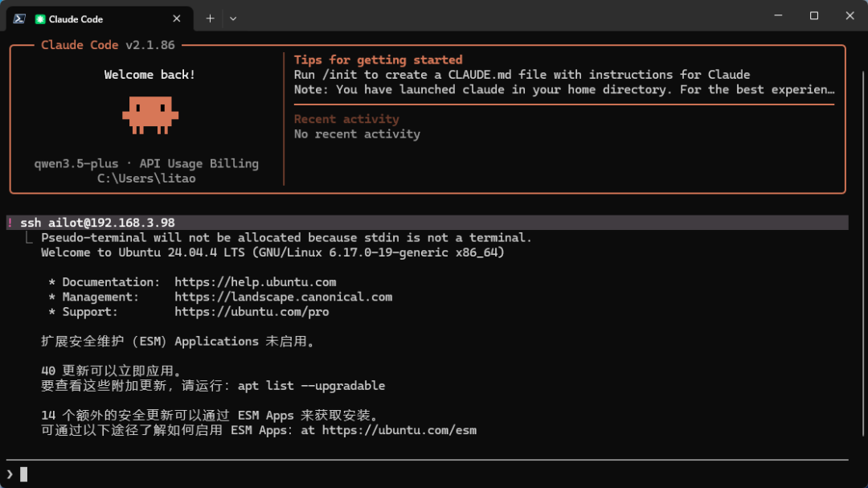Image resolution: width=868 pixels, height=488 pixels.
Task: Click the '40 更新可以立即应用。' line
Action: 111,371
